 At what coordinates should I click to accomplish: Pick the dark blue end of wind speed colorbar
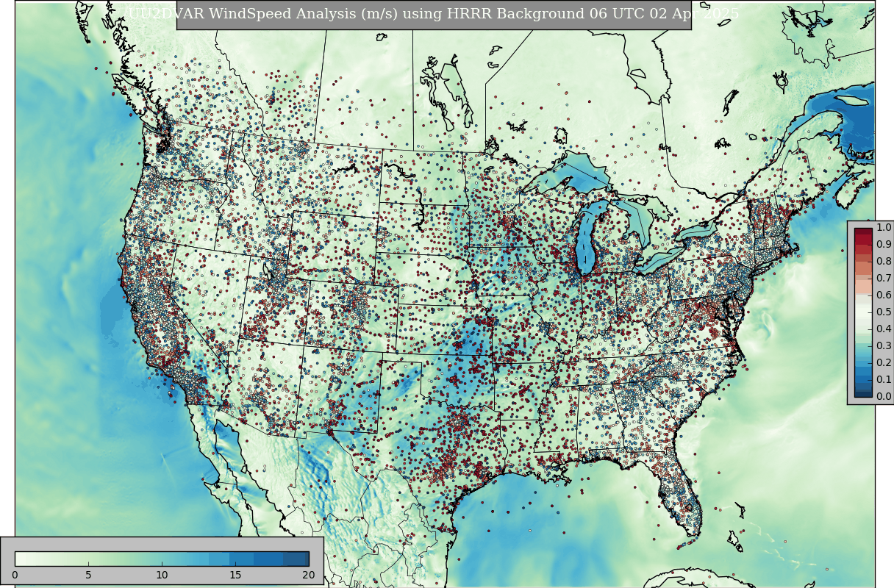click(296, 559)
